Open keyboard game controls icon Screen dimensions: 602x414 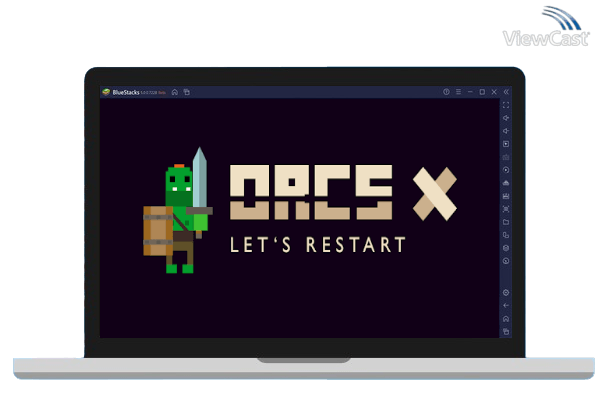coord(506,157)
